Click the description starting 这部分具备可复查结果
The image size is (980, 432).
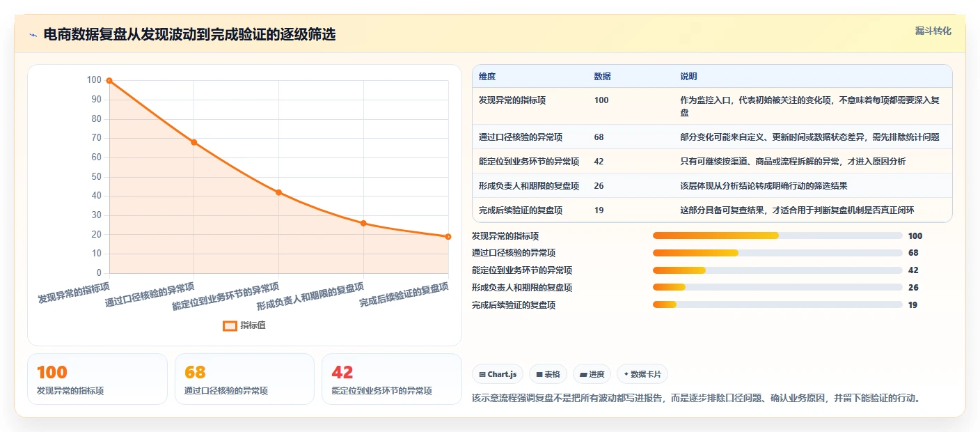pos(797,210)
